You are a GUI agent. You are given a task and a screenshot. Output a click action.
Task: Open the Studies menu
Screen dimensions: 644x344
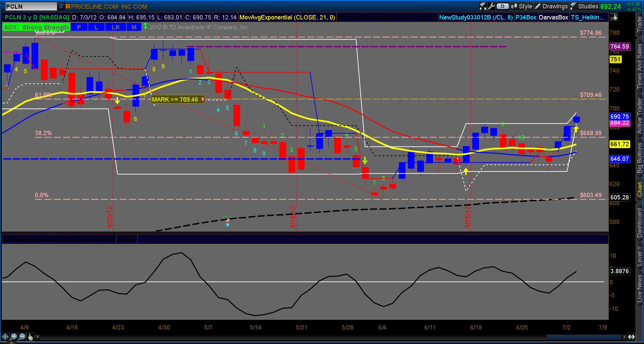point(584,6)
